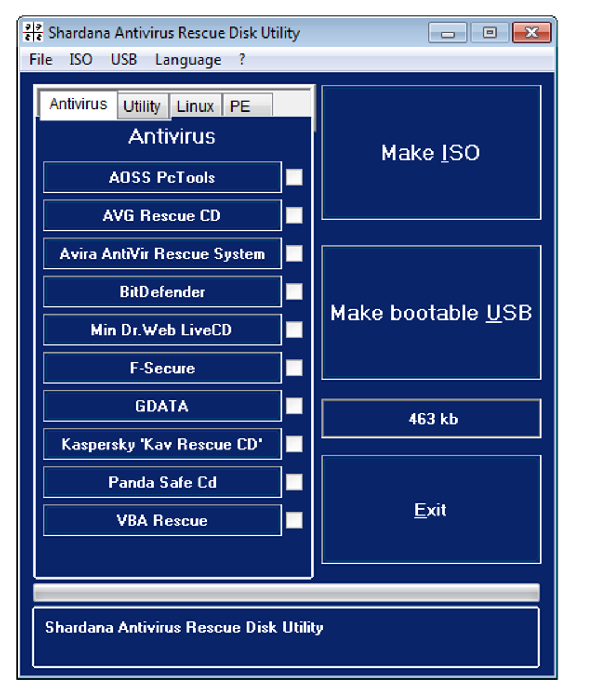The image size is (596, 700).
Task: Click the F-Secure button
Action: [162, 368]
